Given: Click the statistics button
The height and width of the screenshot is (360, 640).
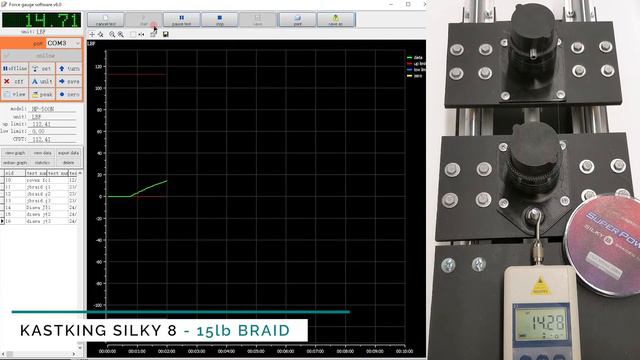Looking at the screenshot, I should tap(42, 162).
